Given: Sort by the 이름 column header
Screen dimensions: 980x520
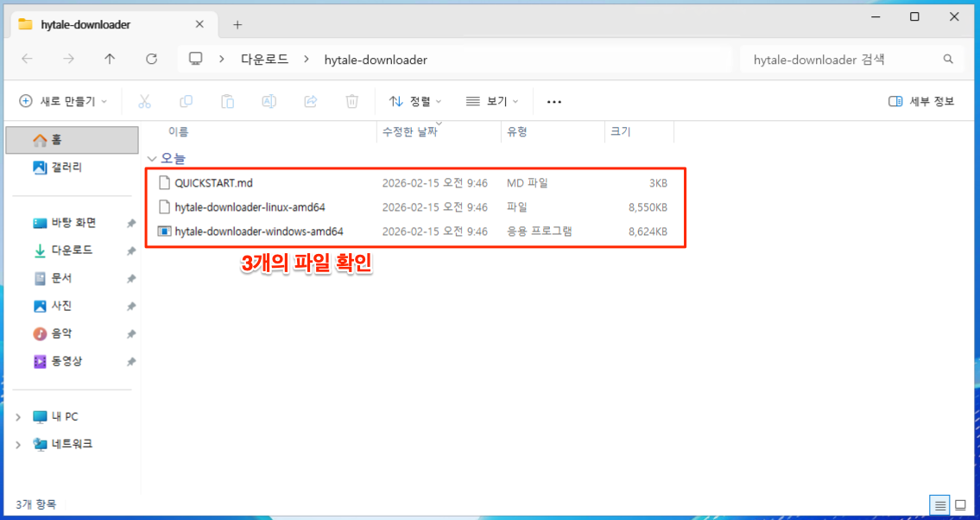Looking at the screenshot, I should 178,132.
